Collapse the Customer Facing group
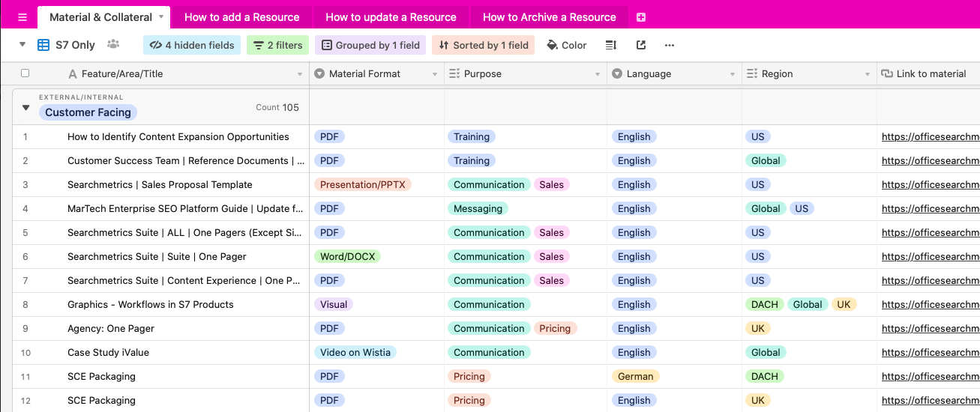 point(26,108)
